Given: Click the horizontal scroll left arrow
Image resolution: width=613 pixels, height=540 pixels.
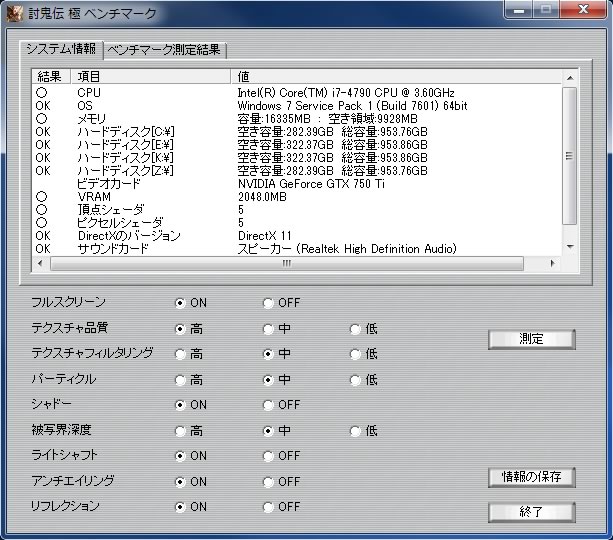Looking at the screenshot, I should click(40, 263).
